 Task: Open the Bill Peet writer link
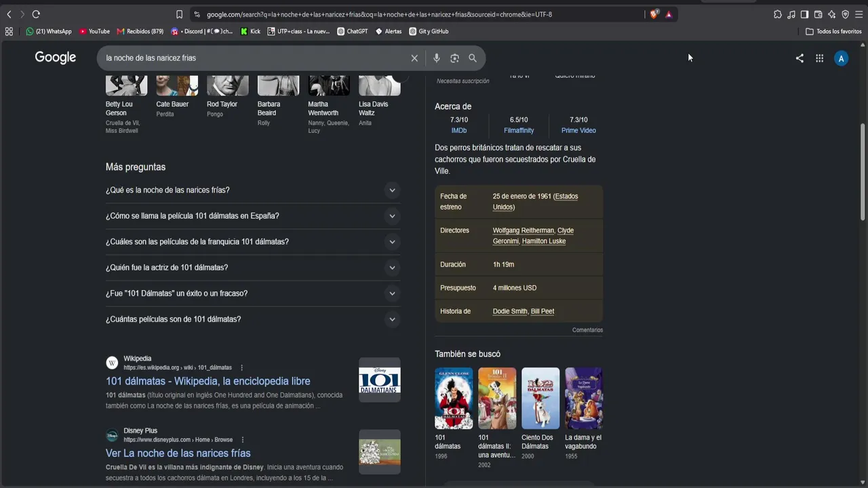[x=542, y=311]
